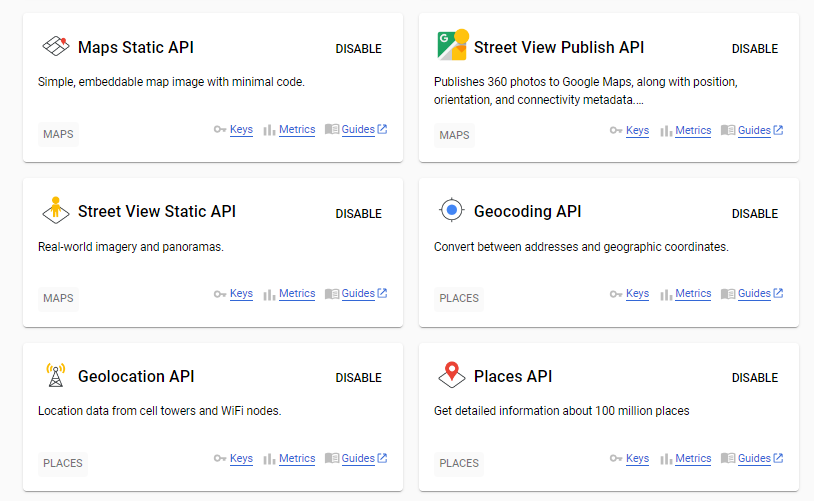The width and height of the screenshot is (814, 501).
Task: Click the MAPS tag on Maps Static API
Action: (58, 134)
